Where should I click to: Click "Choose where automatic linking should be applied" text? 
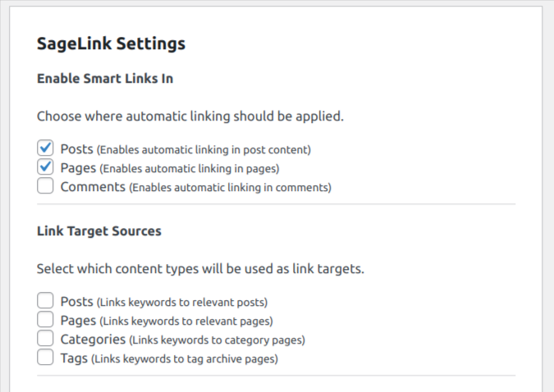tap(190, 116)
